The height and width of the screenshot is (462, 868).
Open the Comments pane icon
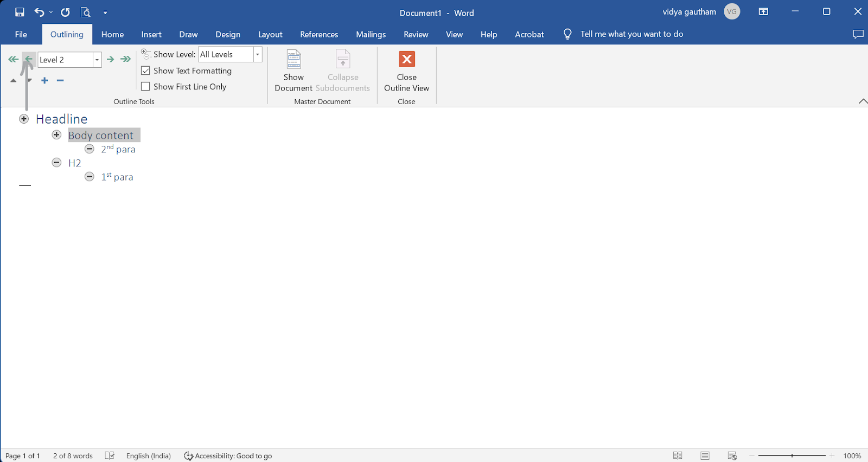(x=858, y=34)
